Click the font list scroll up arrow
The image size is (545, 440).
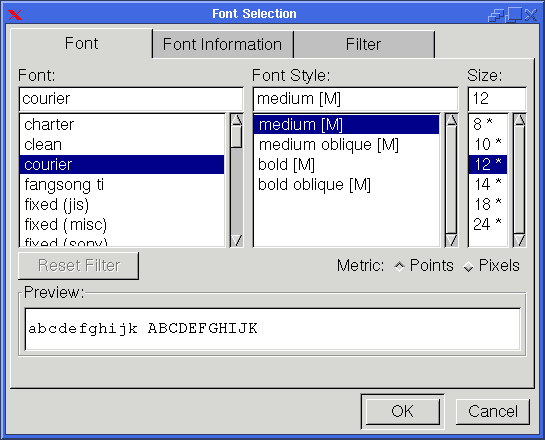[237, 120]
